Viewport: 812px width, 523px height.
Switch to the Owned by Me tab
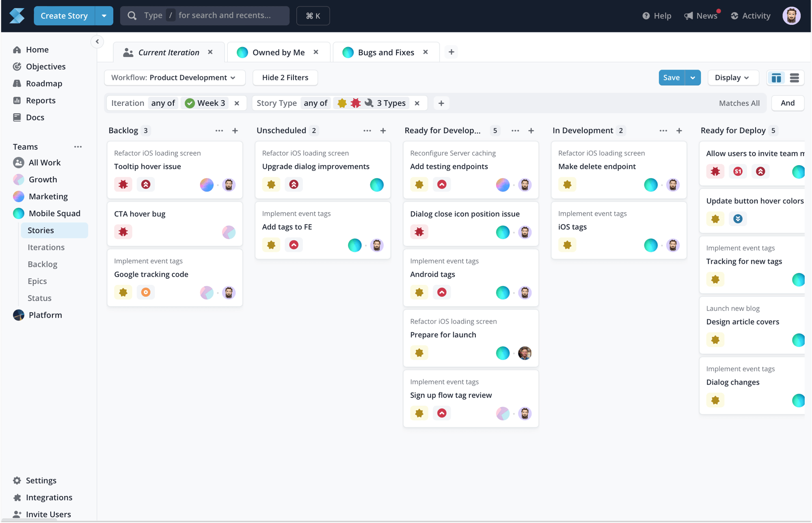278,52
